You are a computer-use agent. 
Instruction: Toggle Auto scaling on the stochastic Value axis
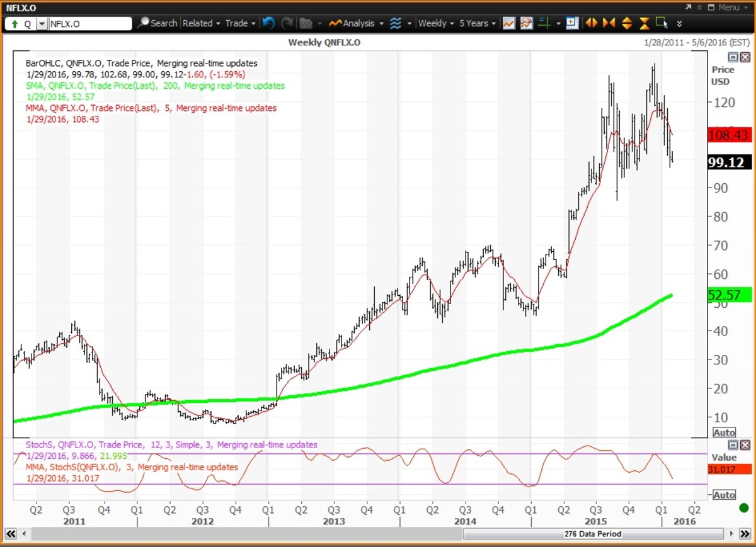click(724, 495)
